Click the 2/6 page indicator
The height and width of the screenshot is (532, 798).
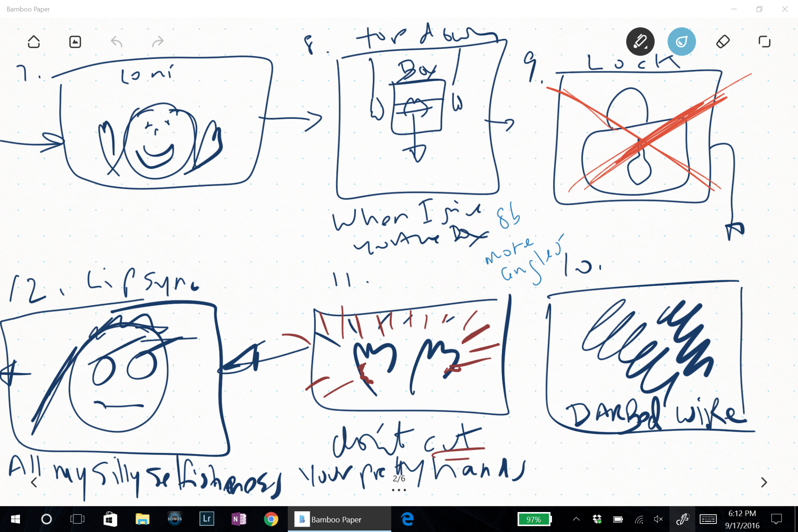pyautogui.click(x=399, y=479)
